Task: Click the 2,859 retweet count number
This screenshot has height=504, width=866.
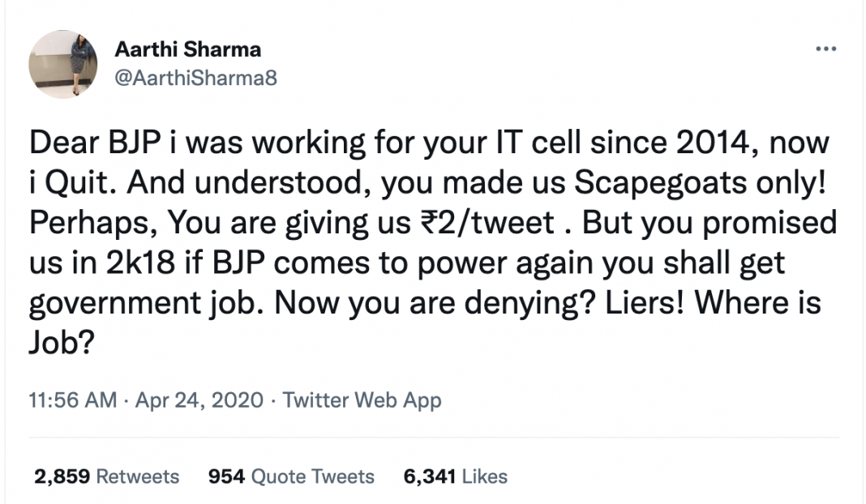Action: pos(62,476)
